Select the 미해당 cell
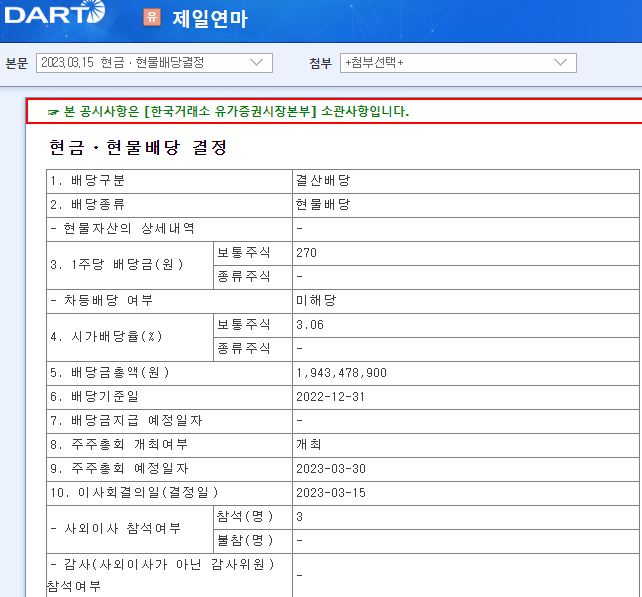Image resolution: width=642 pixels, height=597 pixels. [x=466, y=301]
